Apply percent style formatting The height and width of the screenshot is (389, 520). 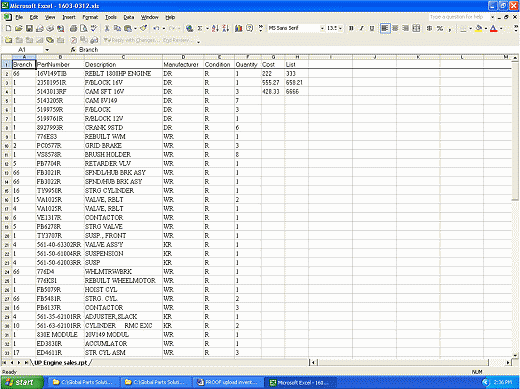pyautogui.click(x=440, y=29)
